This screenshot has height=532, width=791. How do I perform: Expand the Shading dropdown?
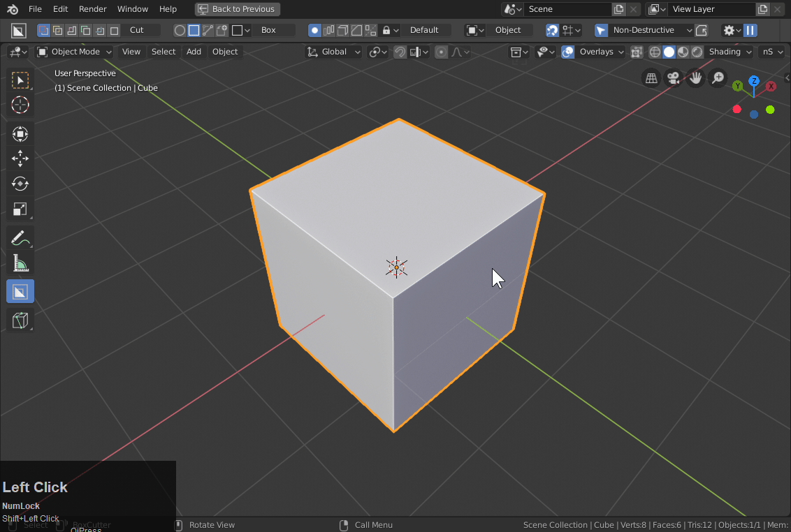pos(730,52)
